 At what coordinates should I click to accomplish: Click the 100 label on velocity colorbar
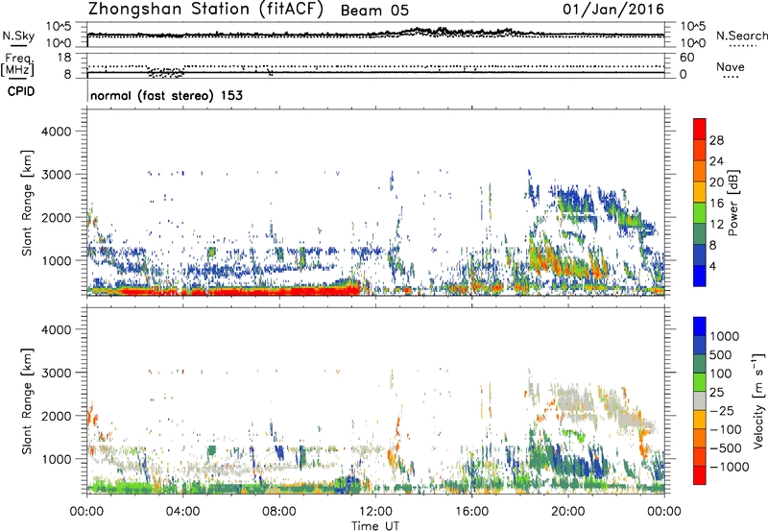[720, 374]
